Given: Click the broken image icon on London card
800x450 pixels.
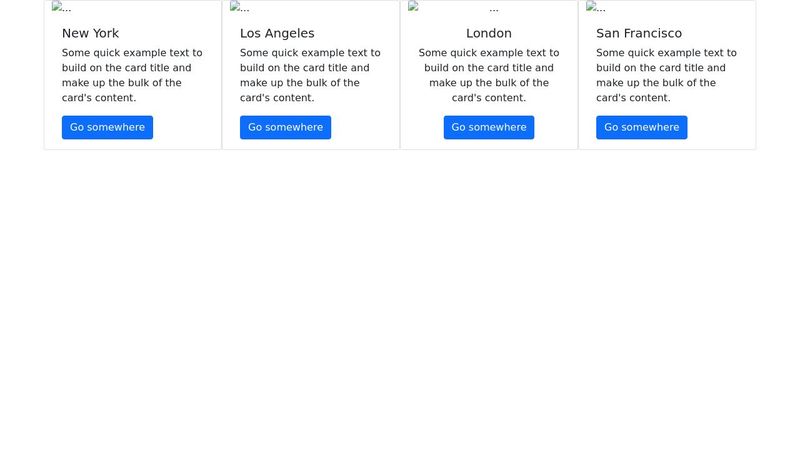Looking at the screenshot, I should [413, 6].
